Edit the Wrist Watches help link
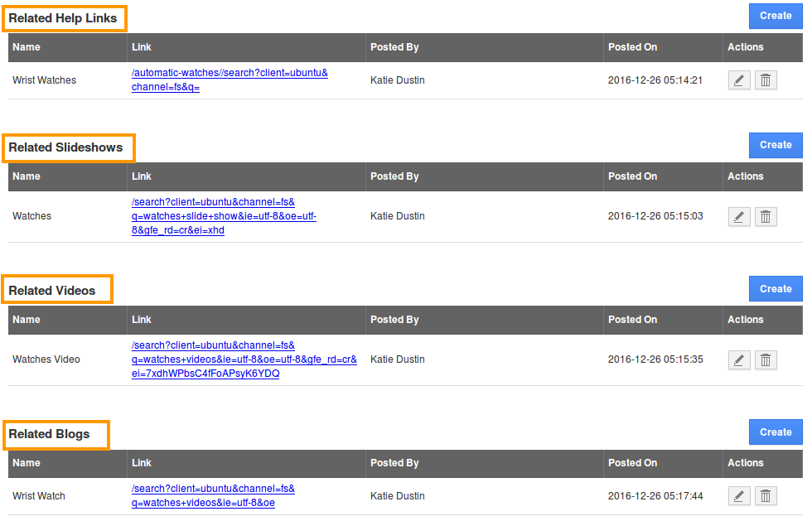 [x=739, y=80]
